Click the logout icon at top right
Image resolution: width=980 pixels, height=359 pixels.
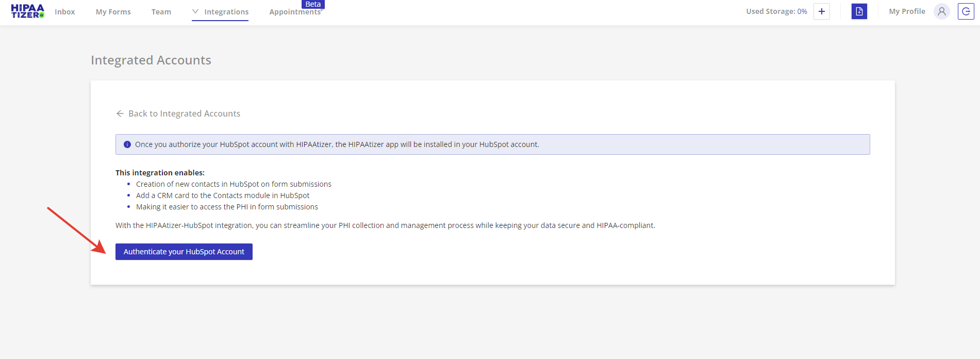pyautogui.click(x=966, y=11)
